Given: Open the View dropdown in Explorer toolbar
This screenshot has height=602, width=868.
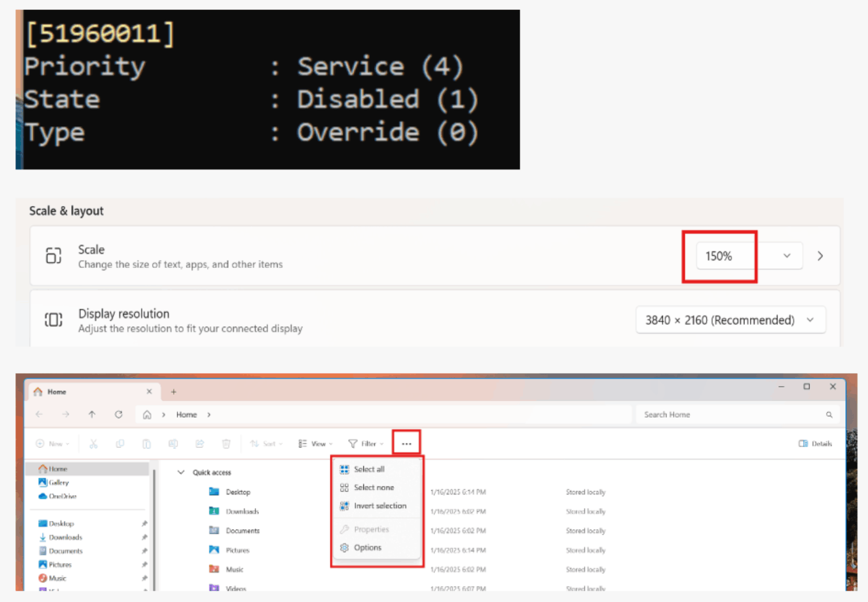Looking at the screenshot, I should (315, 444).
